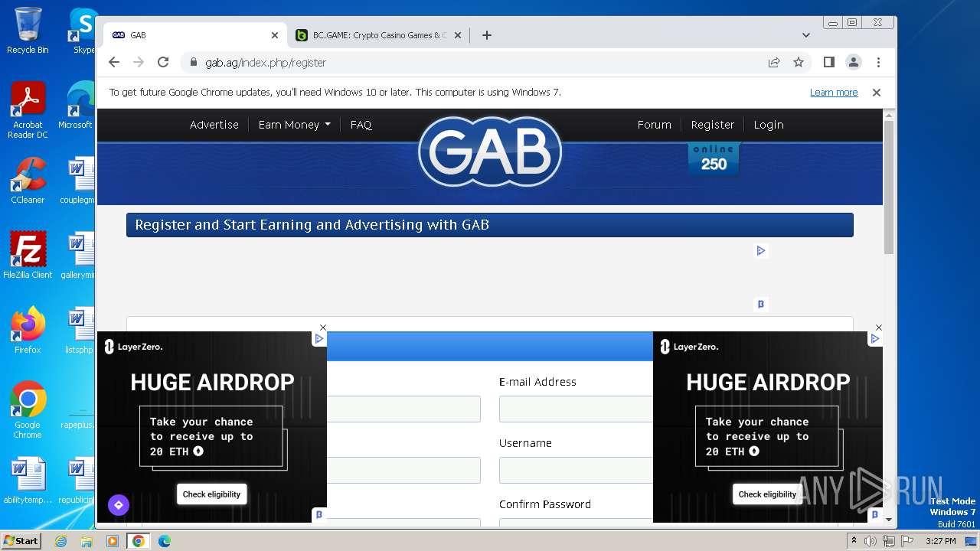This screenshot has height=551, width=980.
Task: Open Google Chrome desktop icon
Action: [28, 410]
